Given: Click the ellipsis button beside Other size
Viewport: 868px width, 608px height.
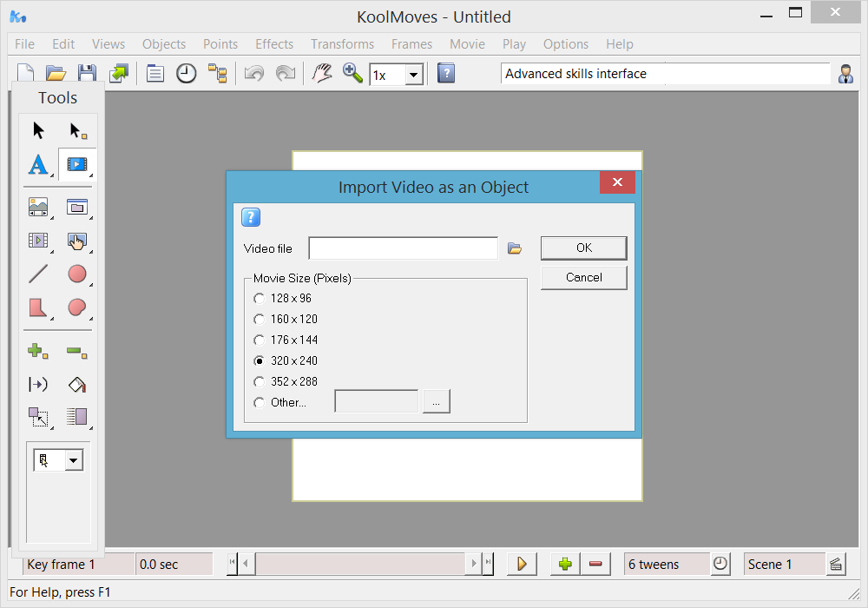Looking at the screenshot, I should click(437, 401).
